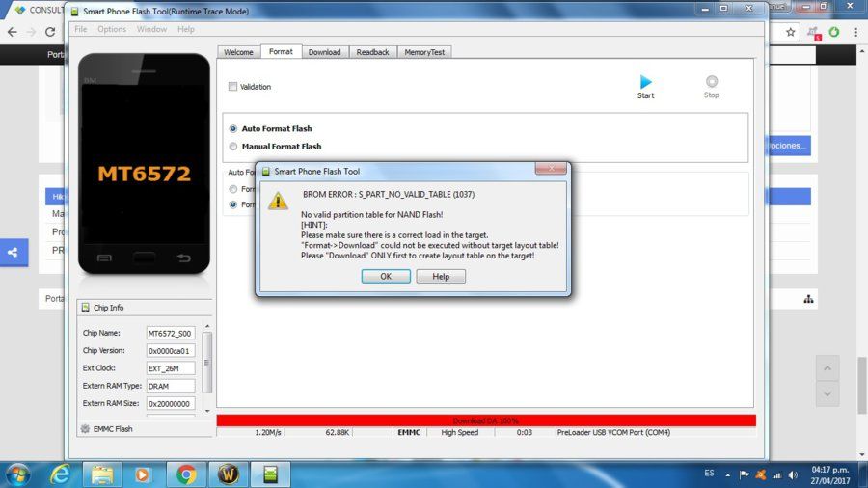Open Chrome from the taskbar
Viewport: 868px width, 488px height.
[186, 474]
